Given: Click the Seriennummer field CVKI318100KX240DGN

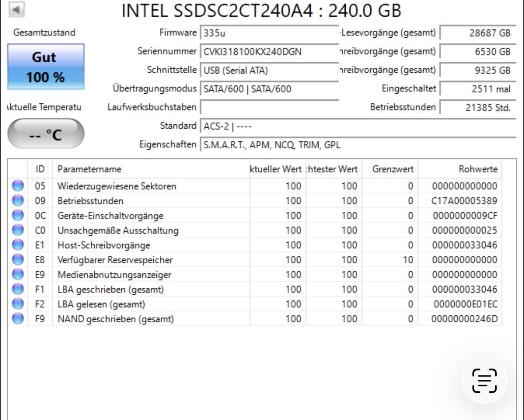Looking at the screenshot, I should pyautogui.click(x=269, y=52).
